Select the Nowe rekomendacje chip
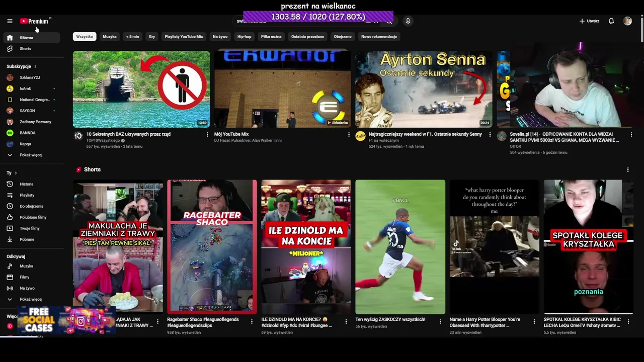 (379, 37)
